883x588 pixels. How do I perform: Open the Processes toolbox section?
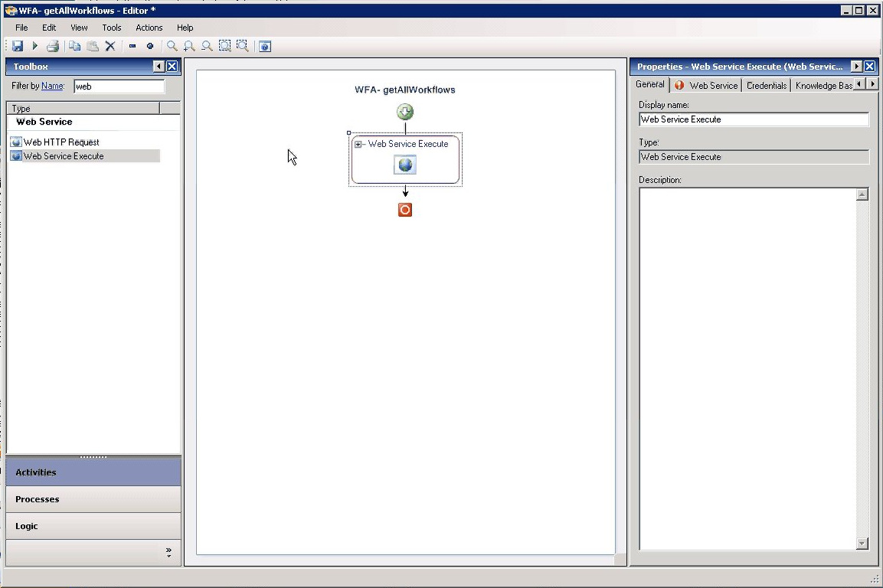click(x=93, y=499)
